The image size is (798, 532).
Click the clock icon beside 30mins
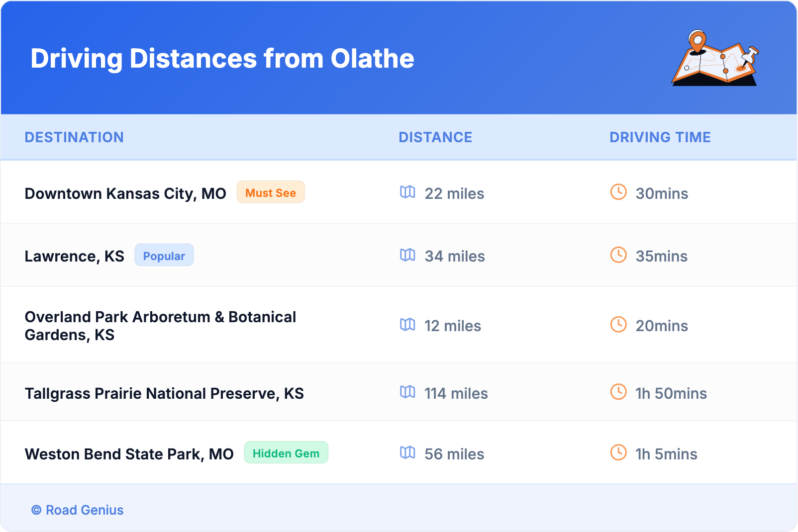[x=618, y=192]
